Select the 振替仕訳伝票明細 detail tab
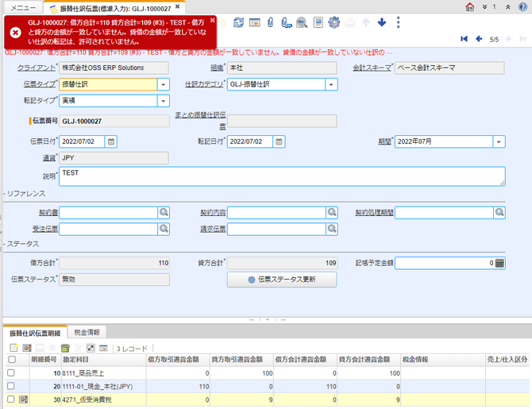Viewport: 532px width, 409px height. click(x=35, y=333)
